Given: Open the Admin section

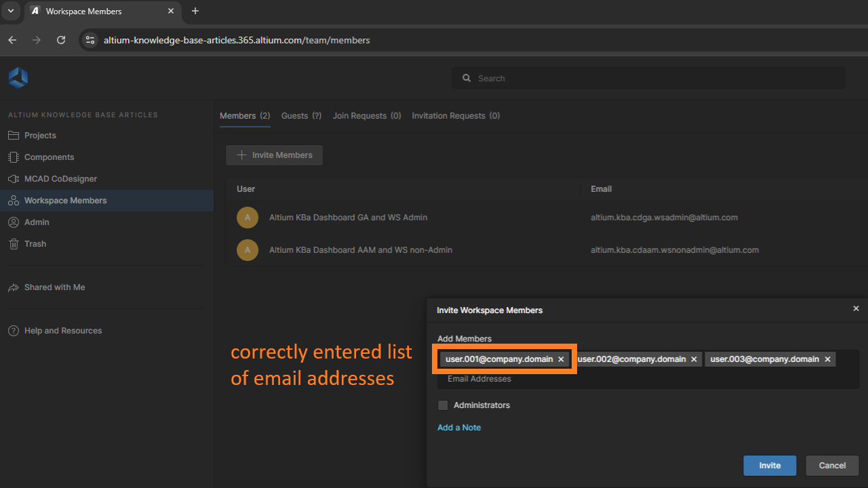Looking at the screenshot, I should coord(37,222).
